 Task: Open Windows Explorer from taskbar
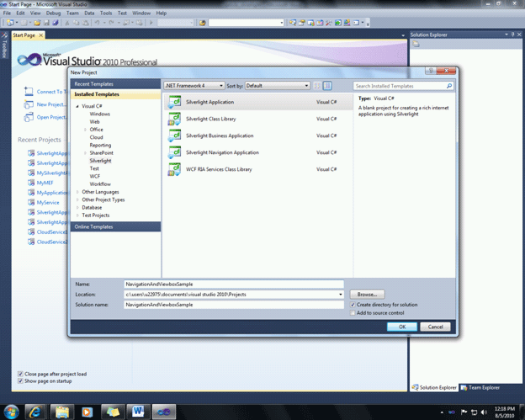tap(62, 412)
